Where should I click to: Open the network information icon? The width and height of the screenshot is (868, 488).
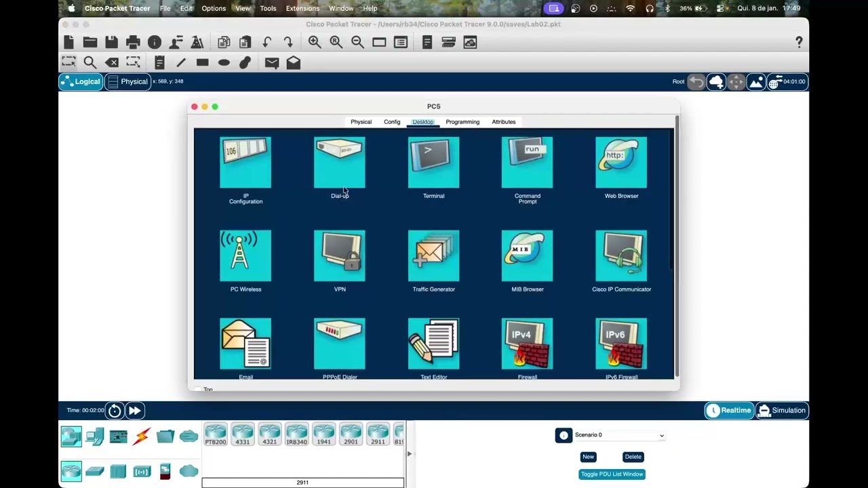155,42
